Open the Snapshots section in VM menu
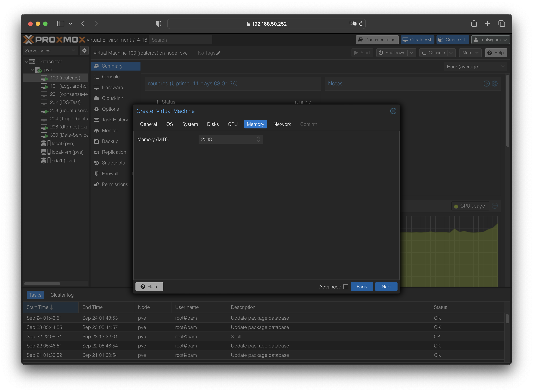The height and width of the screenshot is (392, 533). coord(113,163)
